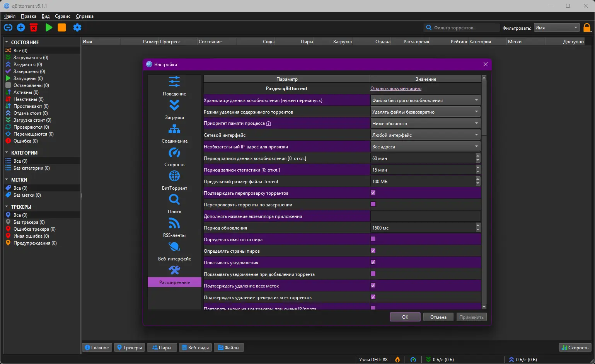Image resolution: width=595 pixels, height=364 pixels.
Task: Click OK in the Настройки dialog
Action: coord(405,317)
